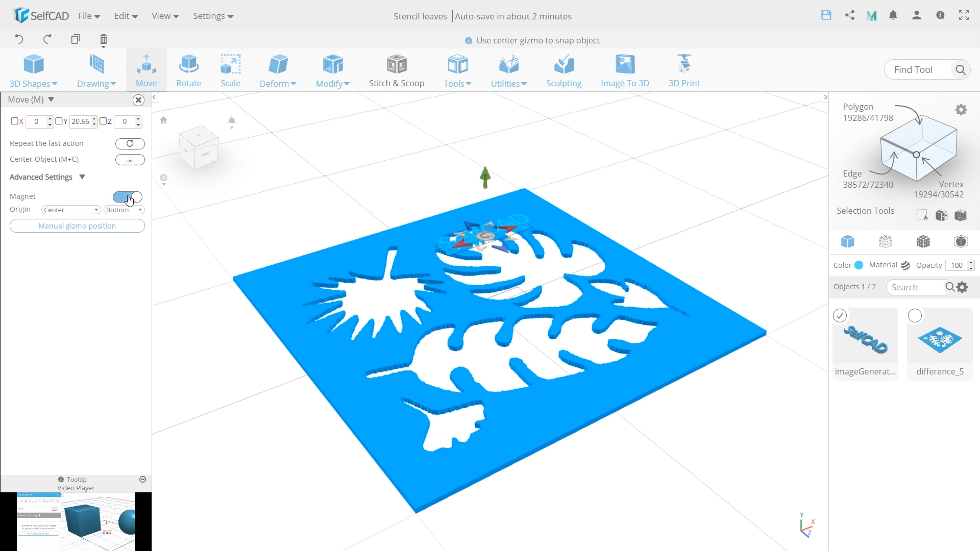Screen dimensions: 980x551
Task: Open the Tools menu icon
Action: tap(457, 71)
